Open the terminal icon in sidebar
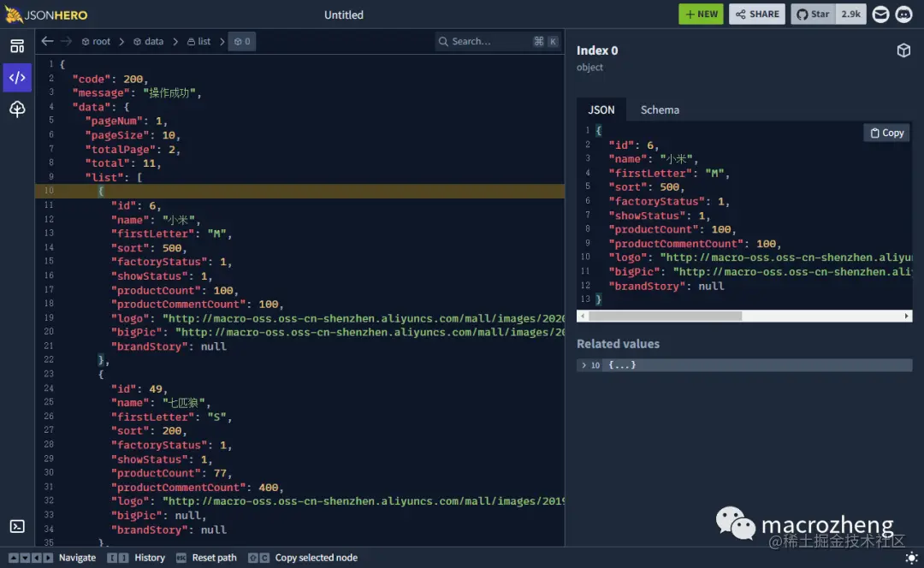This screenshot has height=568, width=924. (17, 526)
